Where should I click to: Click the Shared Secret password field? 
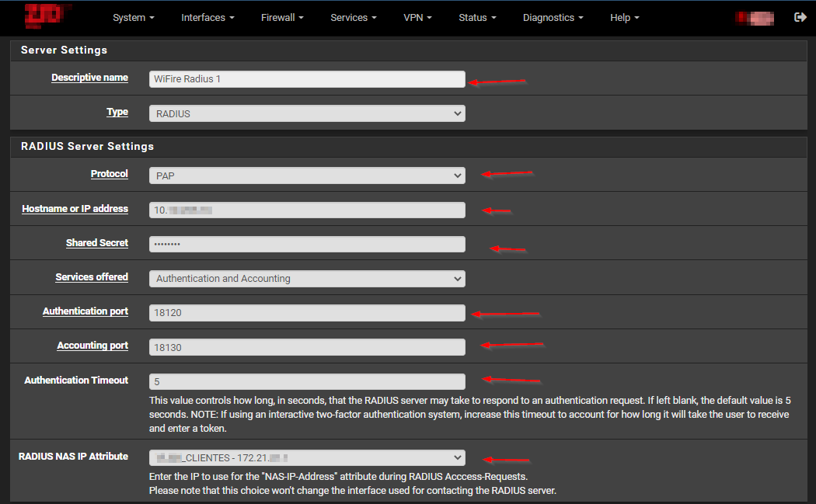[307, 244]
